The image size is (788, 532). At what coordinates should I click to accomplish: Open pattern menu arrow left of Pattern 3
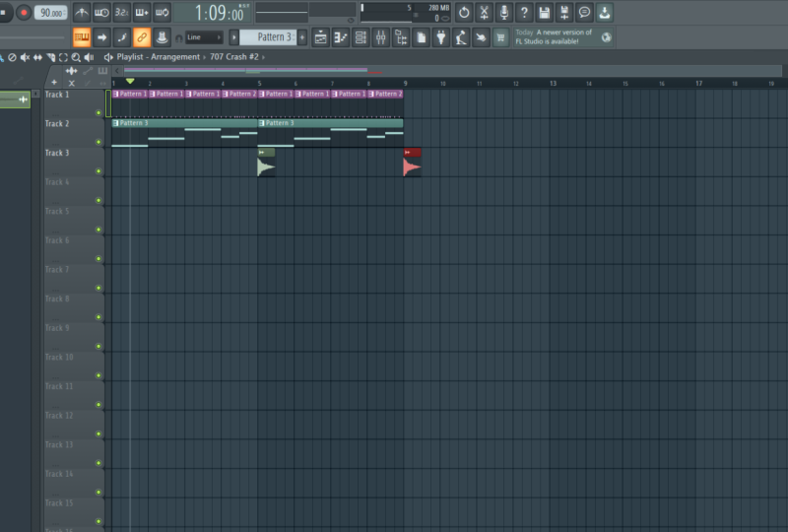point(233,37)
